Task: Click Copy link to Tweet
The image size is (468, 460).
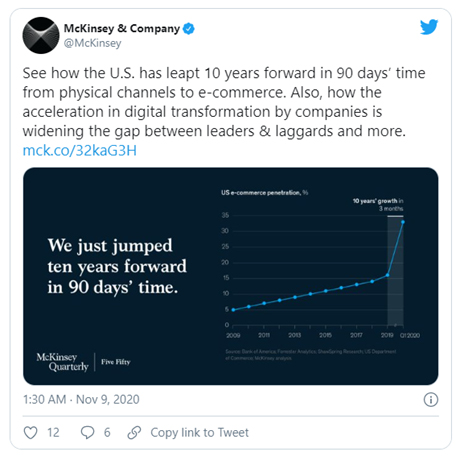Action: click(x=199, y=433)
